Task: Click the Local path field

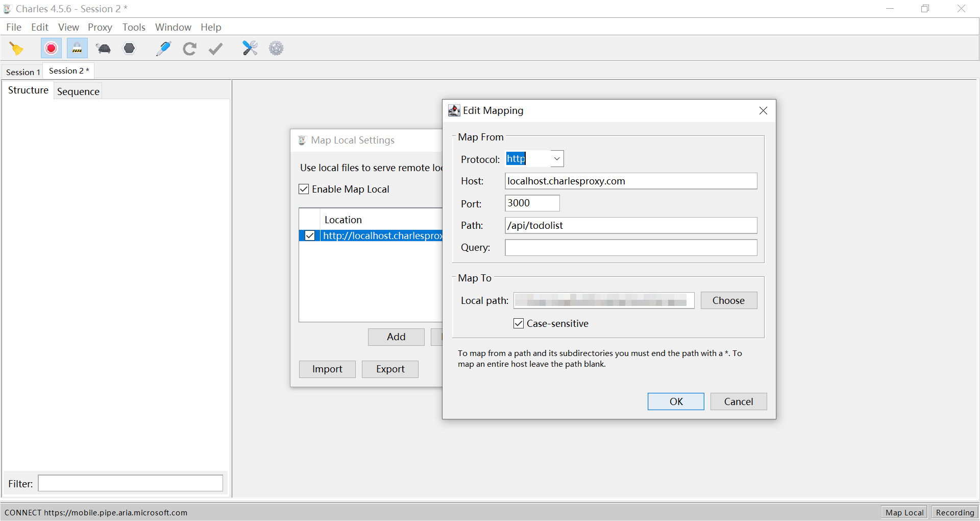Action: pyautogui.click(x=604, y=300)
